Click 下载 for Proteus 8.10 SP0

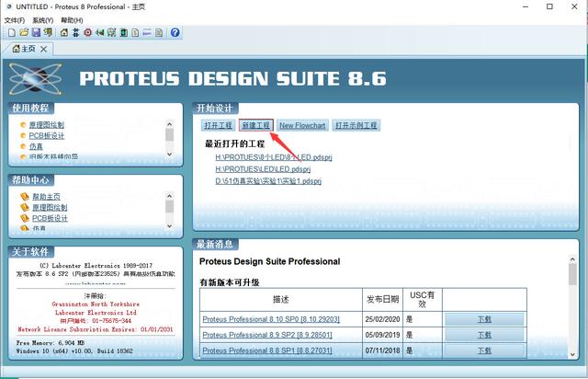[484, 319]
